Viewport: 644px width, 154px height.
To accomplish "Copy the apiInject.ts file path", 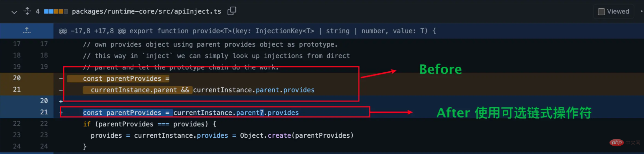I will click(x=232, y=11).
